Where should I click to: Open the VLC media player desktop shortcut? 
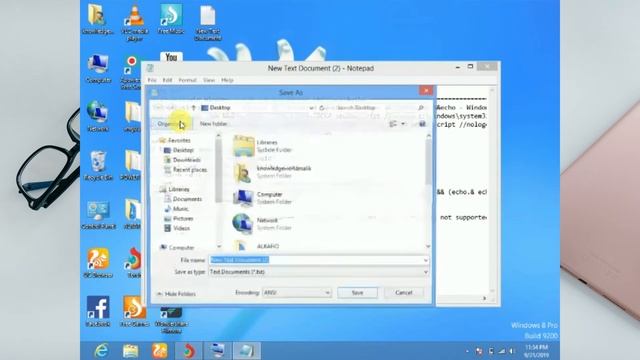(x=134, y=22)
